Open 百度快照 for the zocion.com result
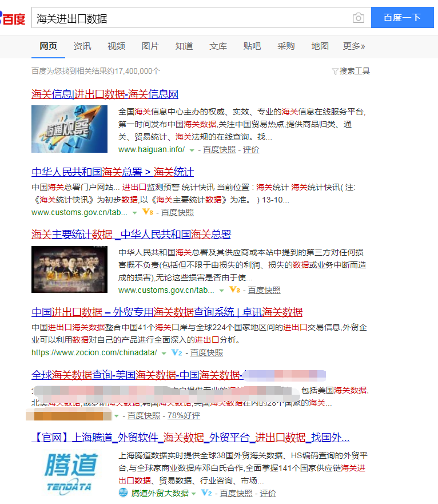The image size is (438, 504). (206, 352)
